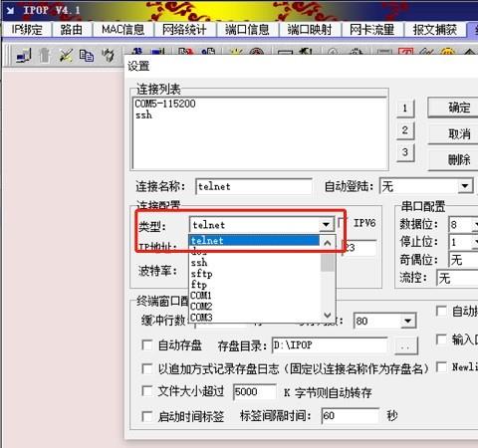Click the 连接名称 text field
478x448 pixels.
coord(254,186)
